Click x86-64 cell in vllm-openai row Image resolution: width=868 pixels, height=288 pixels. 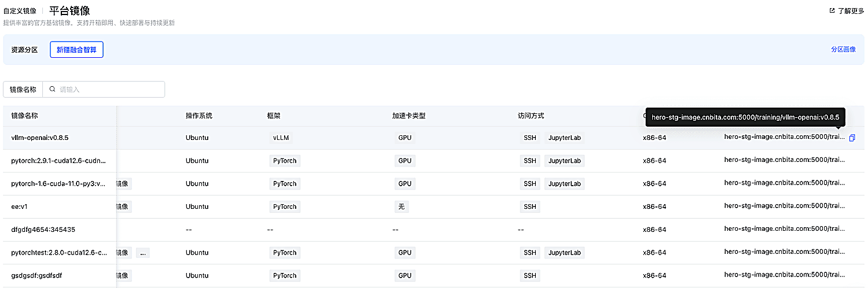point(654,138)
